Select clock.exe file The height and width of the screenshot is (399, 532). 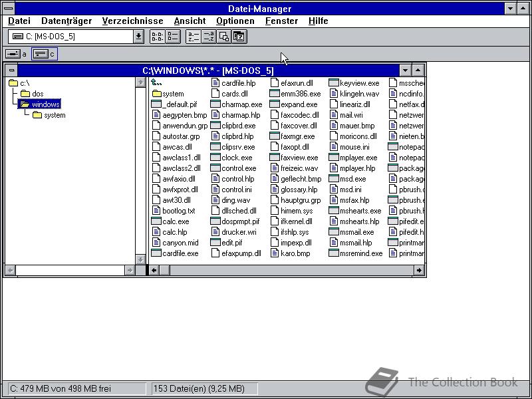(x=231, y=158)
